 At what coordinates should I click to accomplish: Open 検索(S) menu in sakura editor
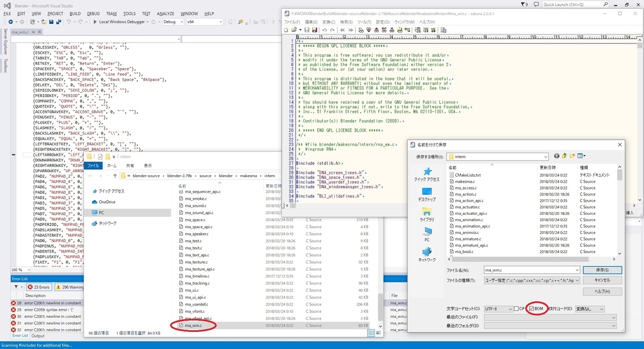coord(346,22)
